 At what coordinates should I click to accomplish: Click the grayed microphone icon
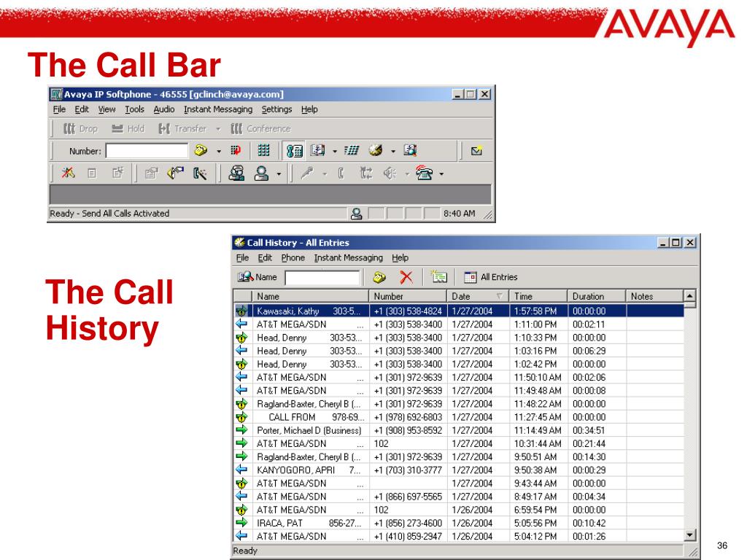pyautogui.click(x=307, y=173)
